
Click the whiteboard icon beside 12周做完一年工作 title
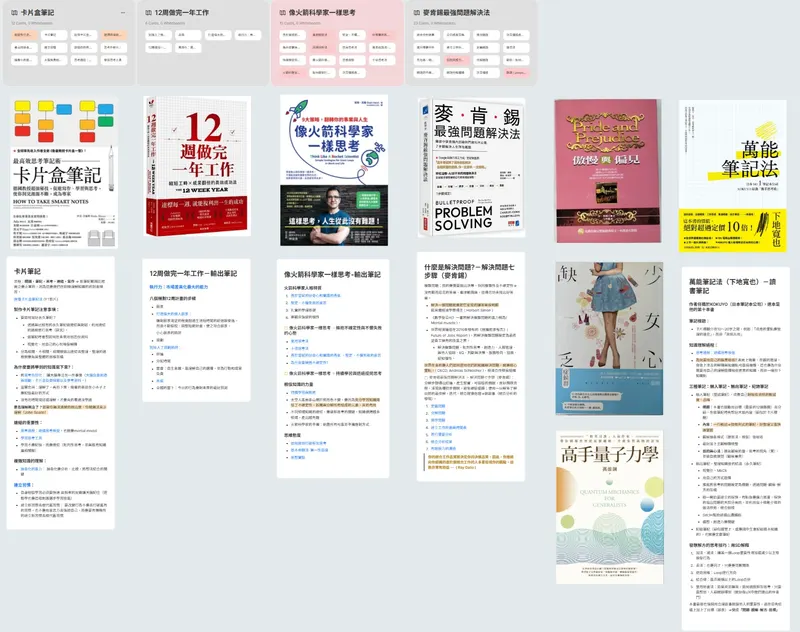[148, 13]
